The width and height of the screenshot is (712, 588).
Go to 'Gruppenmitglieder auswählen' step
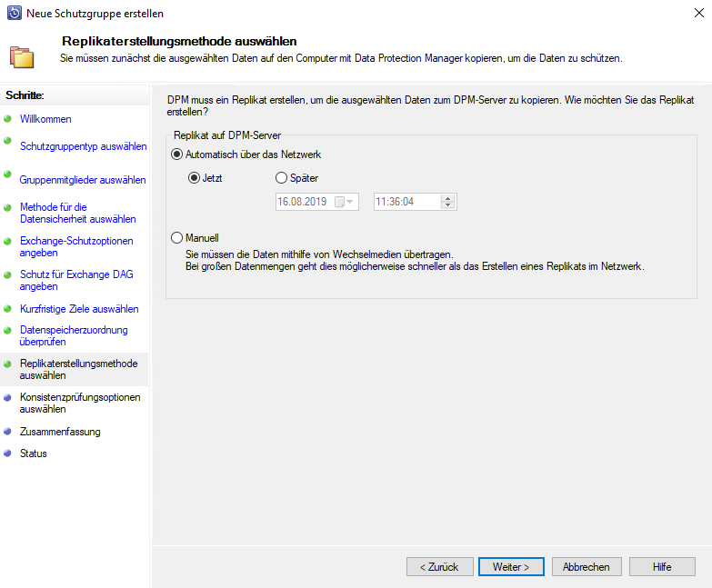(x=83, y=180)
